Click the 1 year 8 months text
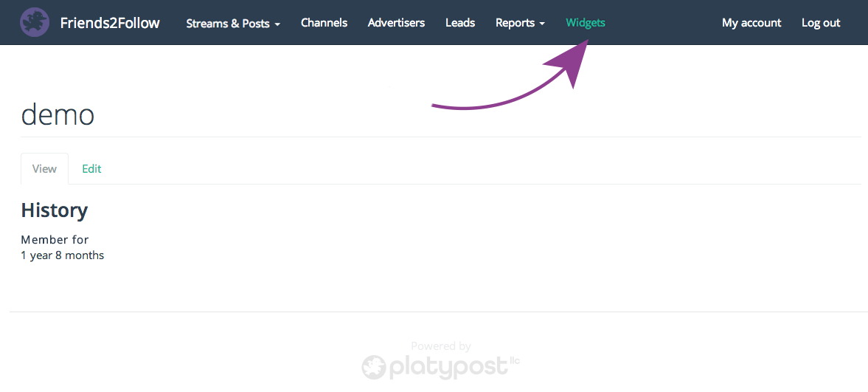 [x=63, y=255]
